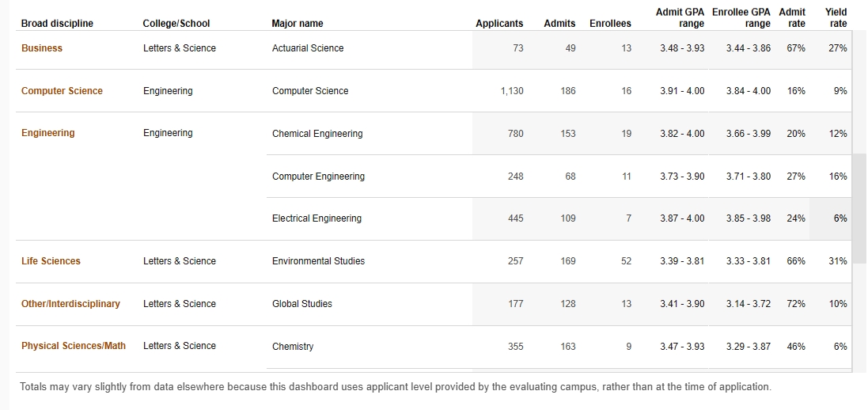Viewport: 868px width, 410px height.
Task: Select the brown Engineering broad discipline link
Action: [x=48, y=133]
